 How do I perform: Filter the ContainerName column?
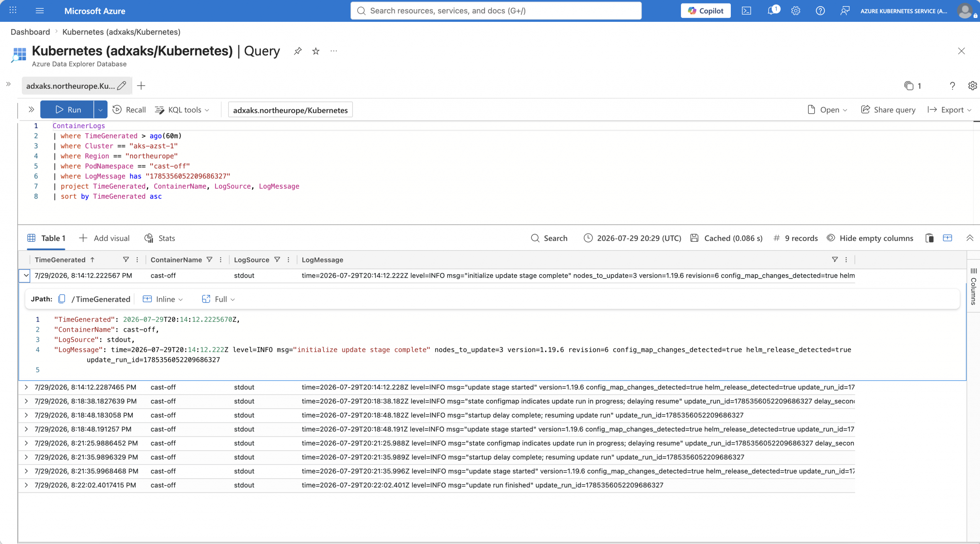coord(209,259)
